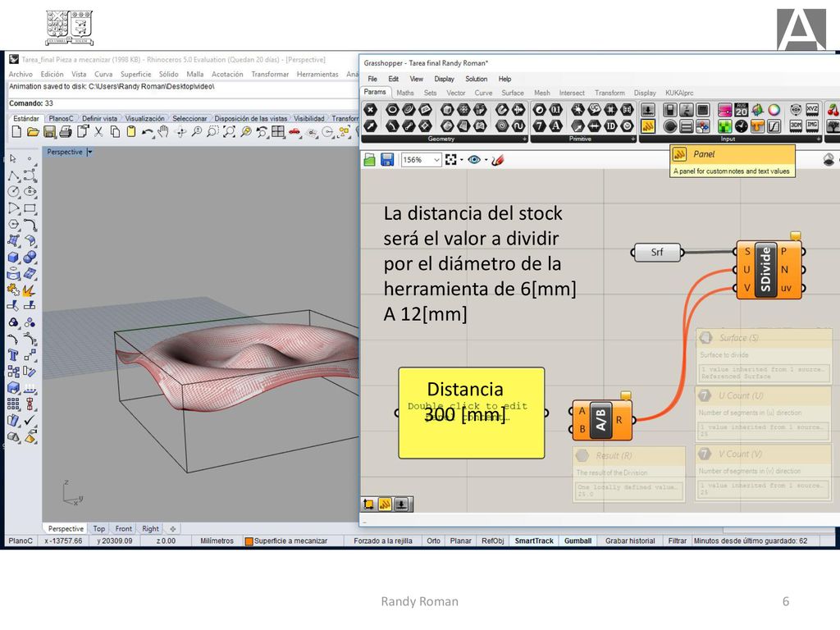Open the Superficie menu in Rhino
840x630 pixels.
[x=135, y=75]
